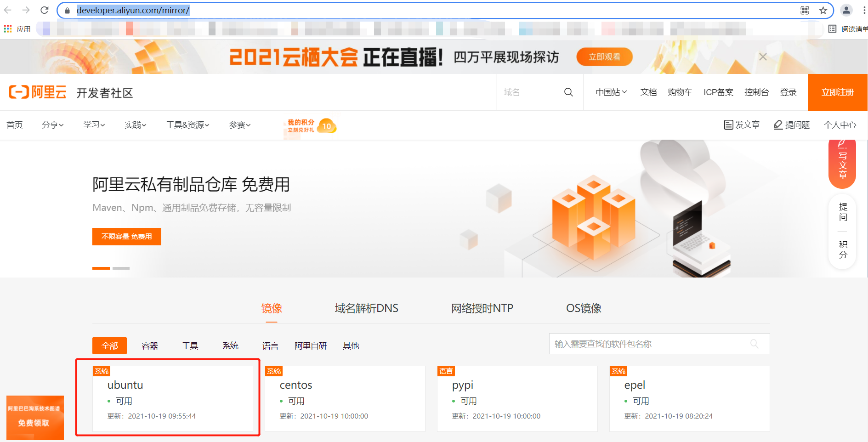Open the Chrome profile avatar
The image size is (868, 442).
[846, 10]
